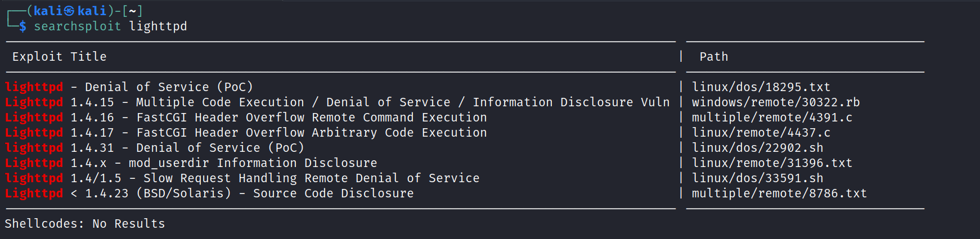Select the path linux/dos/33591.sh
980x239 pixels.
757,178
